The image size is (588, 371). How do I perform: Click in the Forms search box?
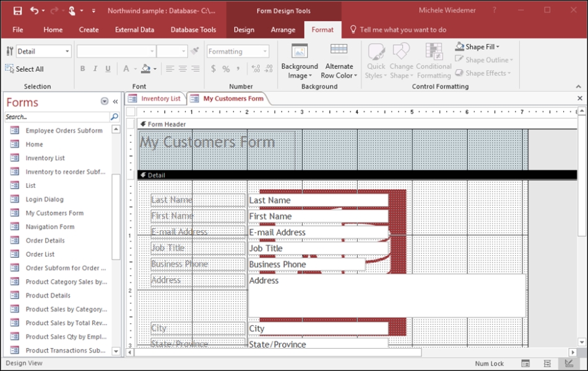point(57,117)
